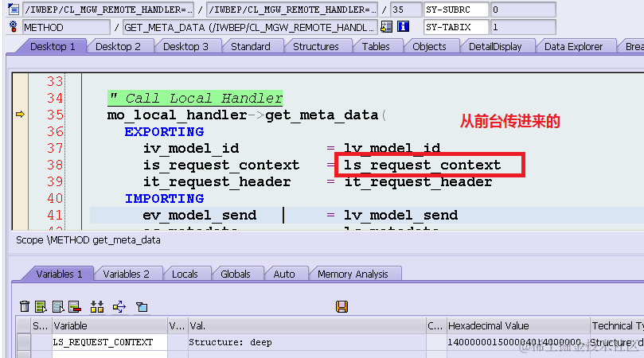This screenshot has height=358, width=644.
Task: Click the hexadecimal value 1400000015000040...
Action: point(517,342)
